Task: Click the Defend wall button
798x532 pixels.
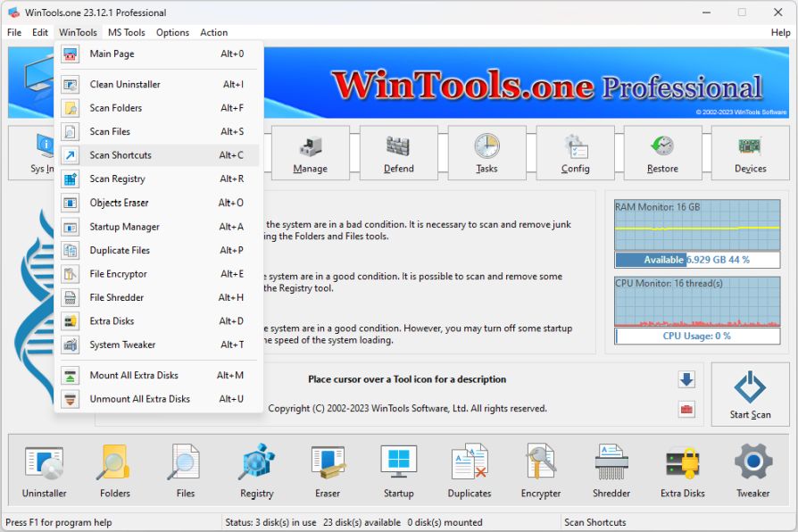Action: (398, 154)
